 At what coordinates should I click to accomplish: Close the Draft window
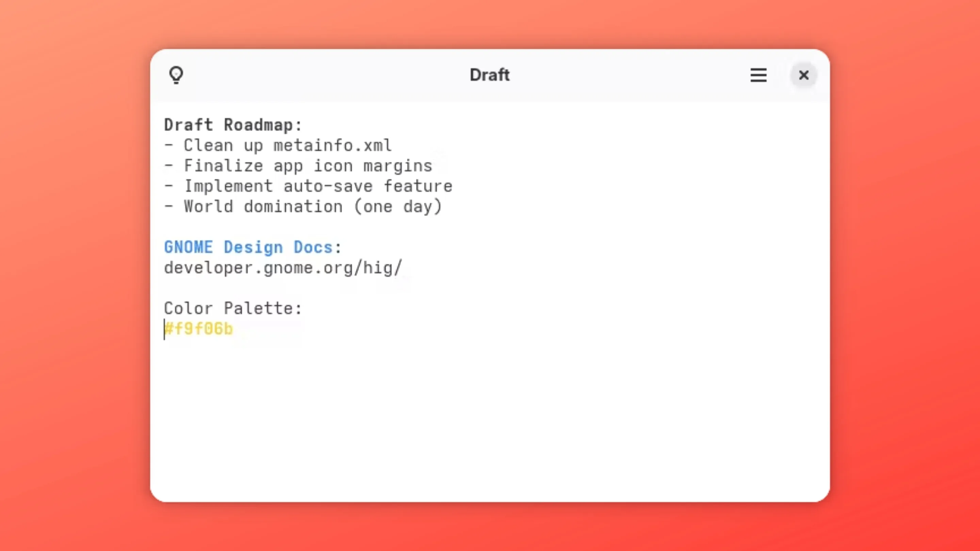[x=803, y=75]
